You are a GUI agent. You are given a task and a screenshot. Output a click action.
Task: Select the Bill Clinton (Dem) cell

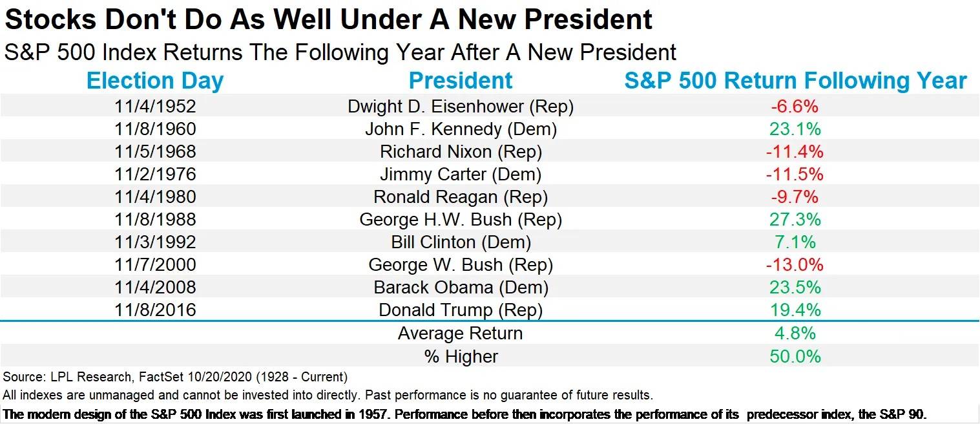tap(461, 242)
